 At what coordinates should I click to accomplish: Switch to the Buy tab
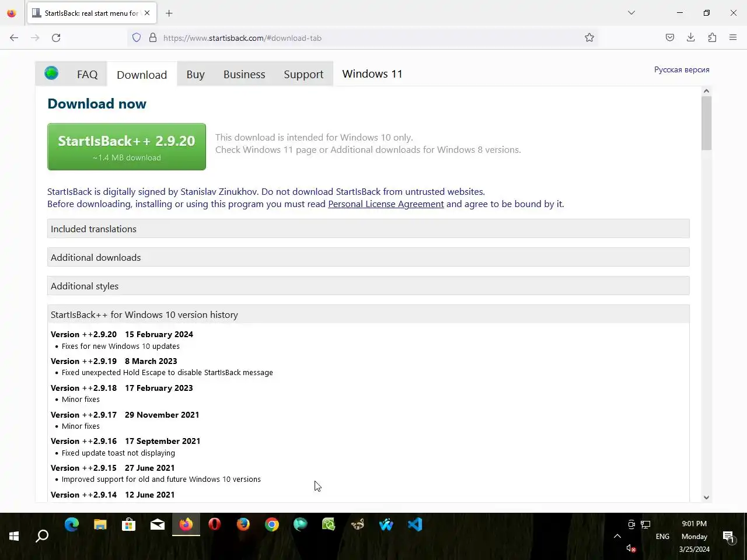pyautogui.click(x=196, y=74)
